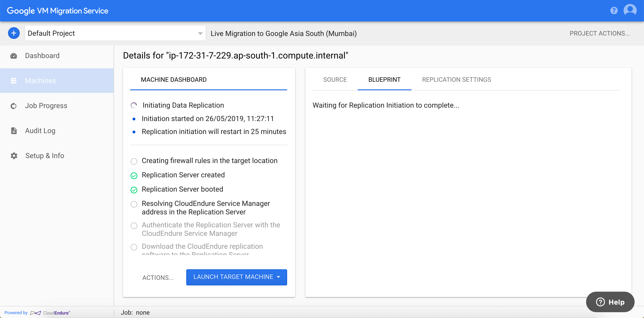Go to Dashboard in the sidebar
644x318 pixels.
pyautogui.click(x=57, y=56)
